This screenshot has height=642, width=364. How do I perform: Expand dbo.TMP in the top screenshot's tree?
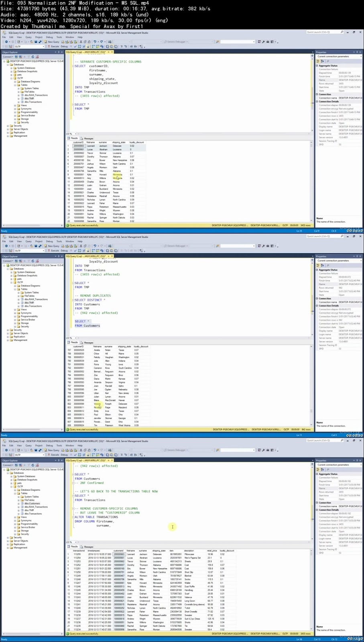(18, 99)
